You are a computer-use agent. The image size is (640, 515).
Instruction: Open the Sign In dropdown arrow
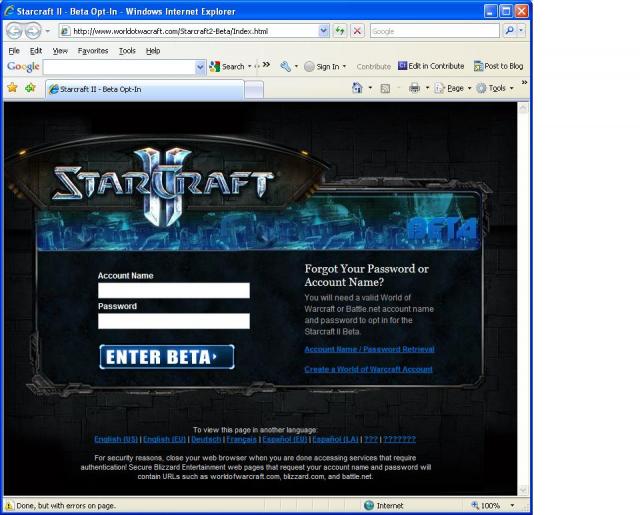(x=344, y=67)
